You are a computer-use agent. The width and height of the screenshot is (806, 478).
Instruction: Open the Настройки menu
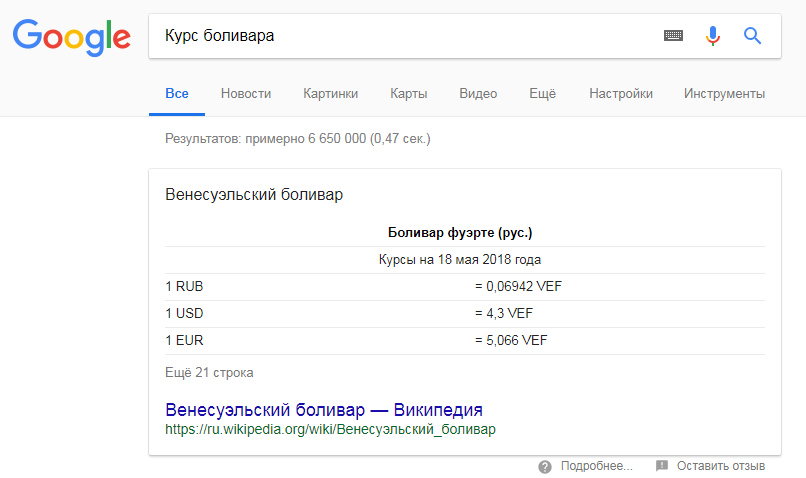pos(621,94)
